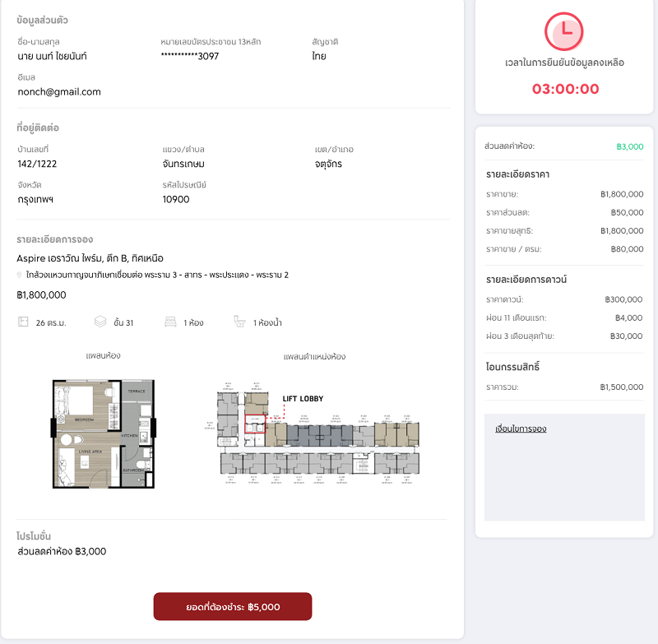The height and width of the screenshot is (644, 658).
Task: Click the LIFT LOBBY label on the layout
Action: [303, 399]
